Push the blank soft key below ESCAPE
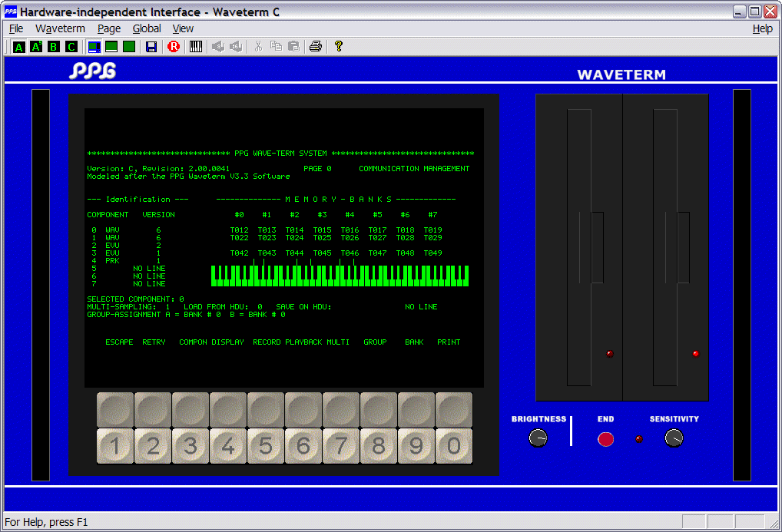Screen dimensions: 782x532 [x=115, y=410]
